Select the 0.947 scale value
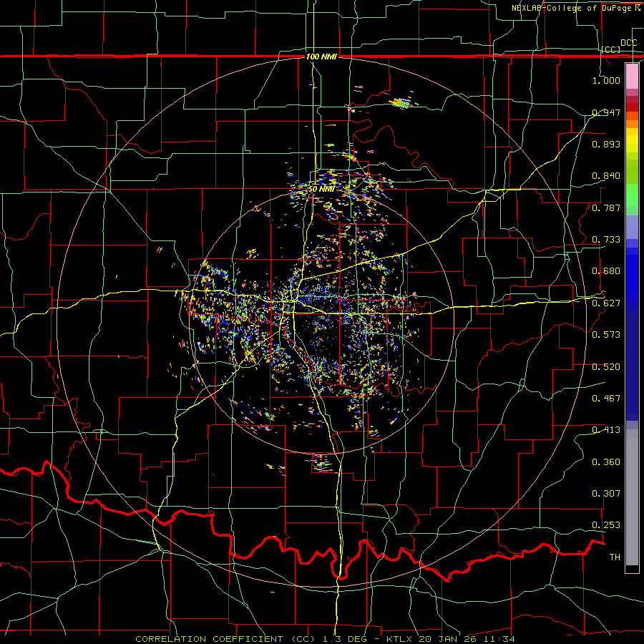The image size is (644, 644). click(x=606, y=112)
